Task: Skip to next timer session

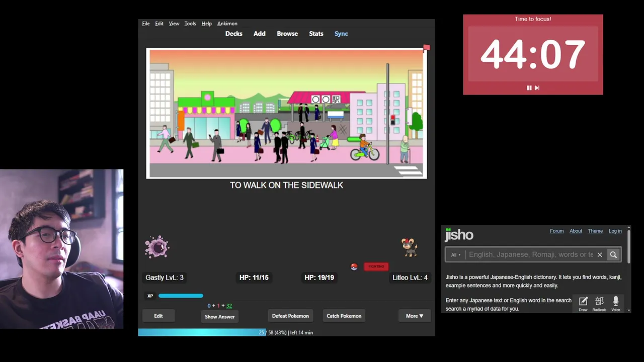Action: point(537,88)
